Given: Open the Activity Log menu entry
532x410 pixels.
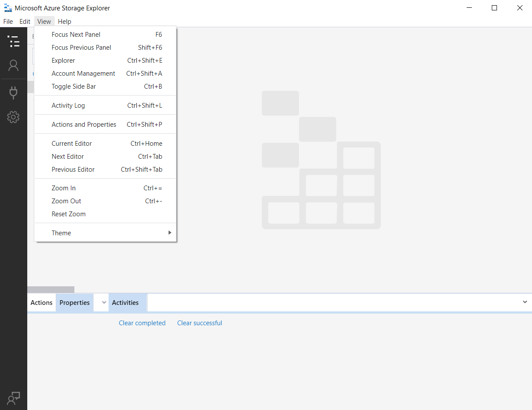Looking at the screenshot, I should [68, 105].
